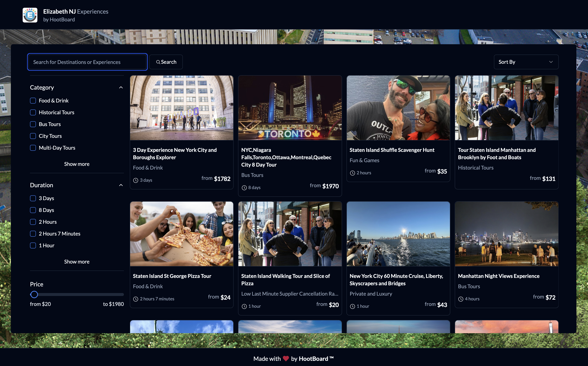Show more categories under Category
This screenshot has width=588, height=366.
click(77, 164)
